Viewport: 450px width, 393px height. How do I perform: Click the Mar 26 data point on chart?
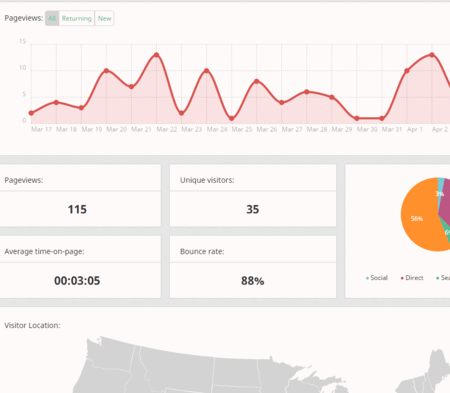click(x=257, y=81)
